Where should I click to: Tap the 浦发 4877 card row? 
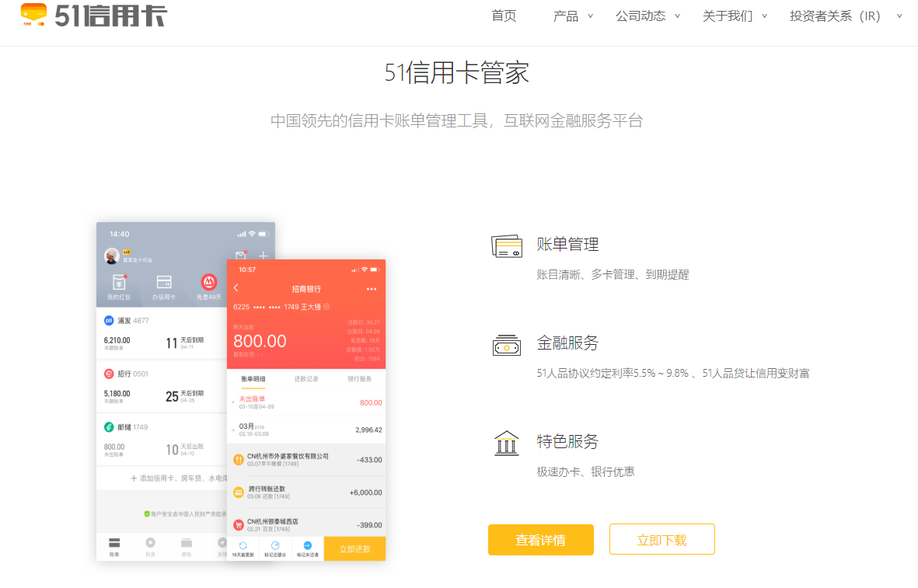click(162, 334)
